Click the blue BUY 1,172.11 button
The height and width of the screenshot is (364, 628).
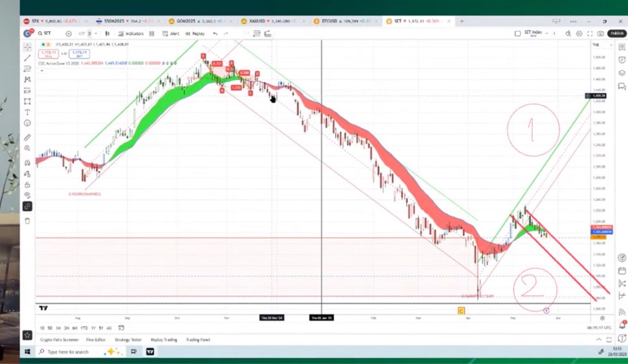tap(79, 54)
